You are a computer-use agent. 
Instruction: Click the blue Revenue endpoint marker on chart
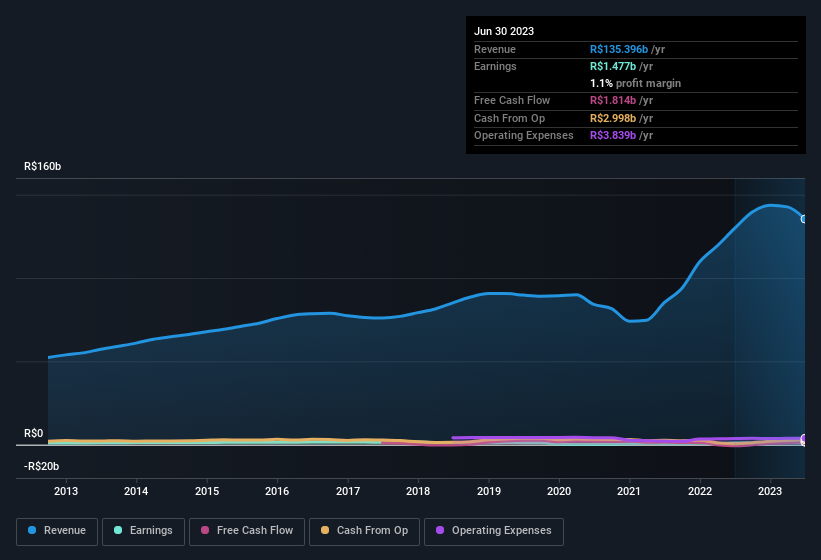(804, 218)
